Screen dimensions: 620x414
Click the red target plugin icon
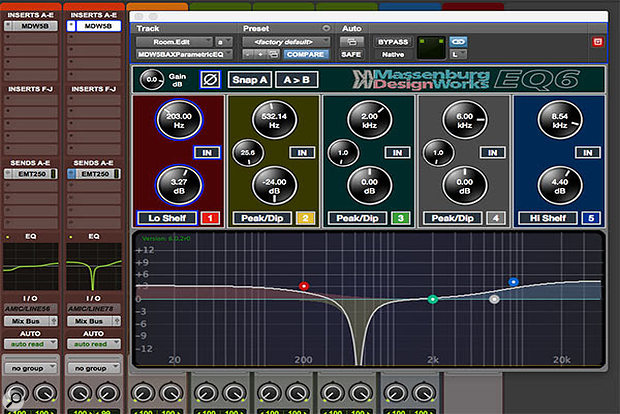597,42
